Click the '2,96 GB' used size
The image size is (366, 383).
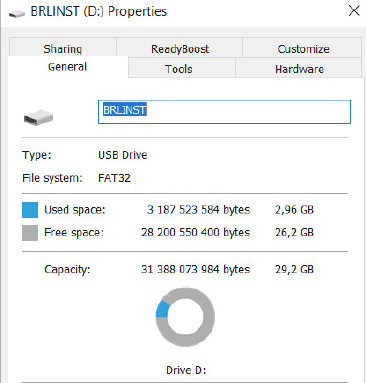click(294, 210)
